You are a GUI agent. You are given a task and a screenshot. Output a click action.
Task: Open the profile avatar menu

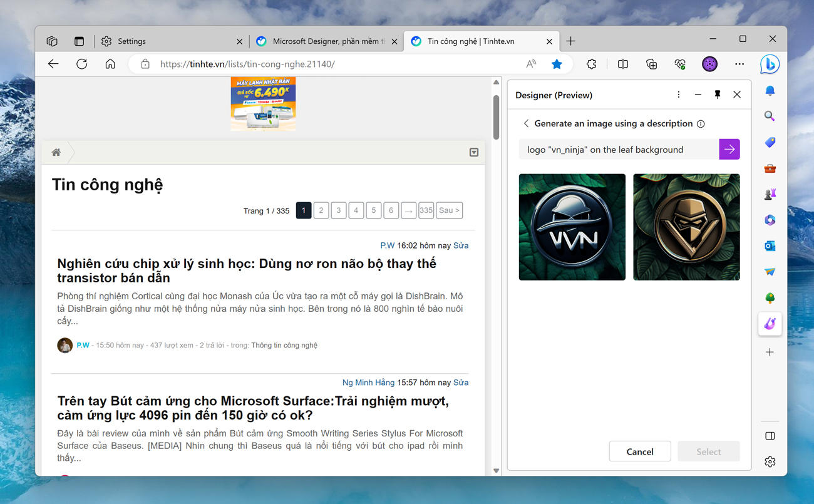tap(709, 64)
